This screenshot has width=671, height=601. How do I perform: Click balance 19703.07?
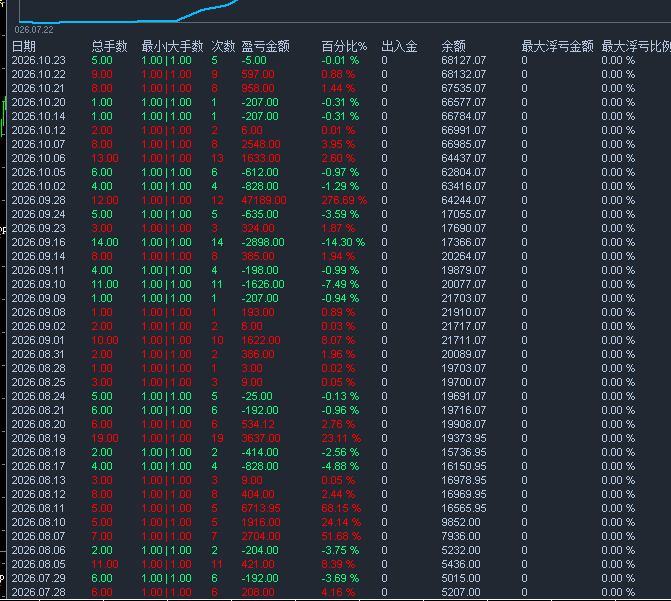click(463, 369)
